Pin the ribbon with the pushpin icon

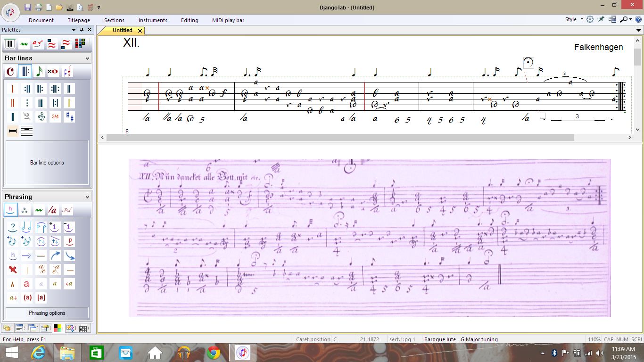tap(601, 20)
